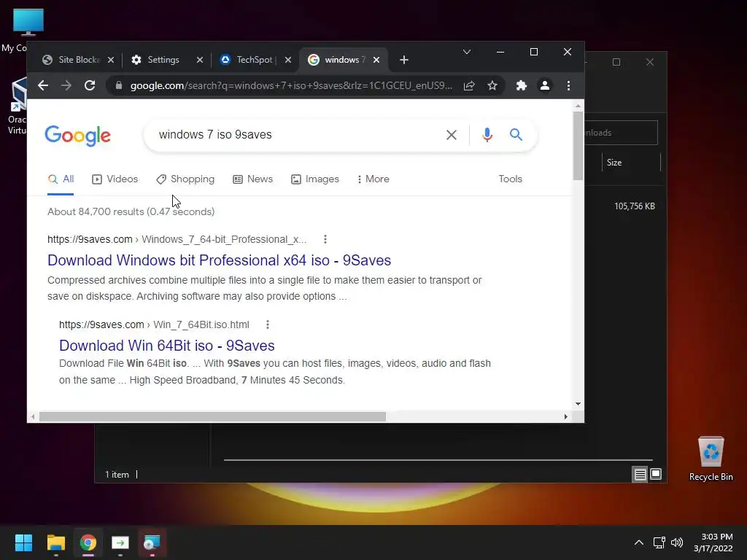Switch Explorer to large icons view
This screenshot has width=747, height=560.
point(656,474)
